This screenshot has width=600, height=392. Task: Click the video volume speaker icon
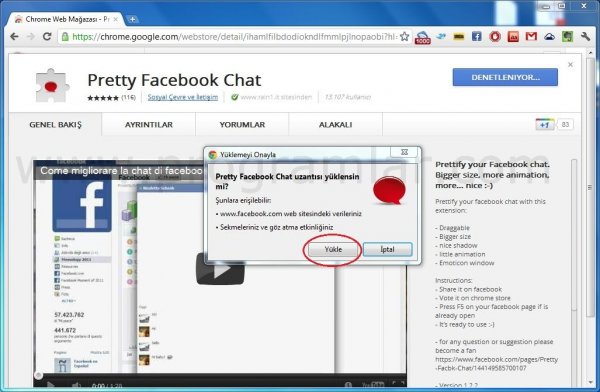[76, 385]
